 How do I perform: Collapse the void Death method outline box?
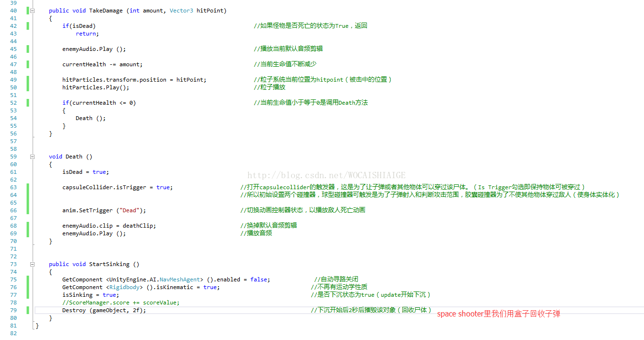pyautogui.click(x=32, y=157)
